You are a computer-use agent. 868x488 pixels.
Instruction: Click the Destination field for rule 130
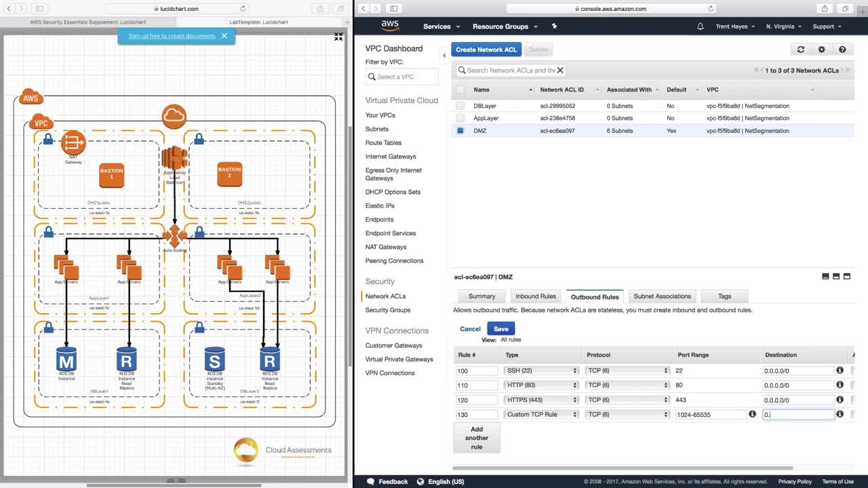[x=798, y=414]
